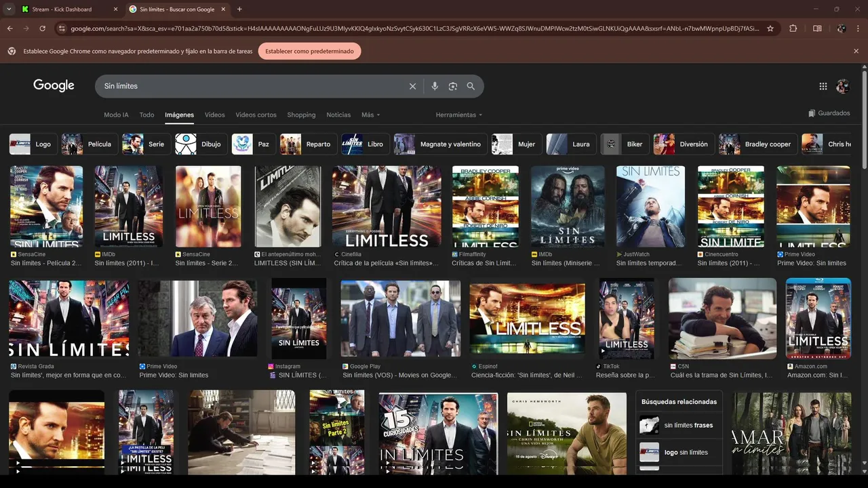Expand the Más menu

pos(371,115)
